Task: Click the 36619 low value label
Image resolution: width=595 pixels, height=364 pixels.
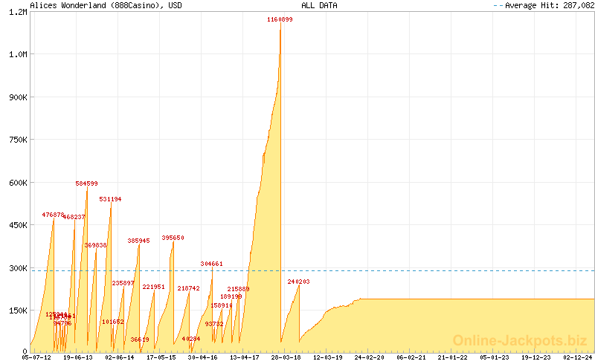Action: 140,339
